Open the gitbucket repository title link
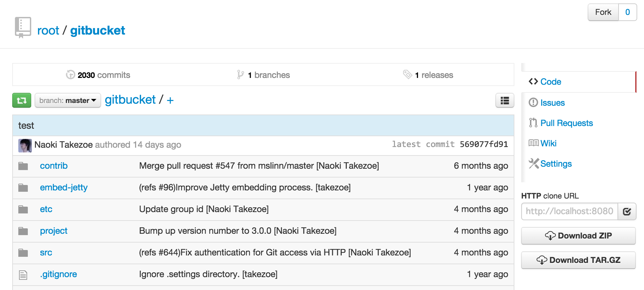The image size is (644, 290). [98, 30]
